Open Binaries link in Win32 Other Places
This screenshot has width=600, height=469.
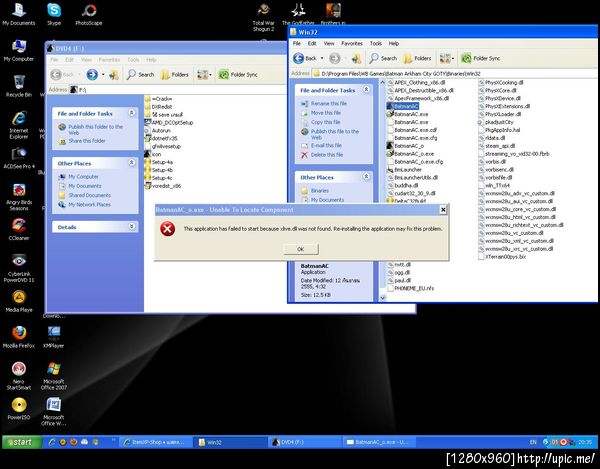pyautogui.click(x=320, y=191)
